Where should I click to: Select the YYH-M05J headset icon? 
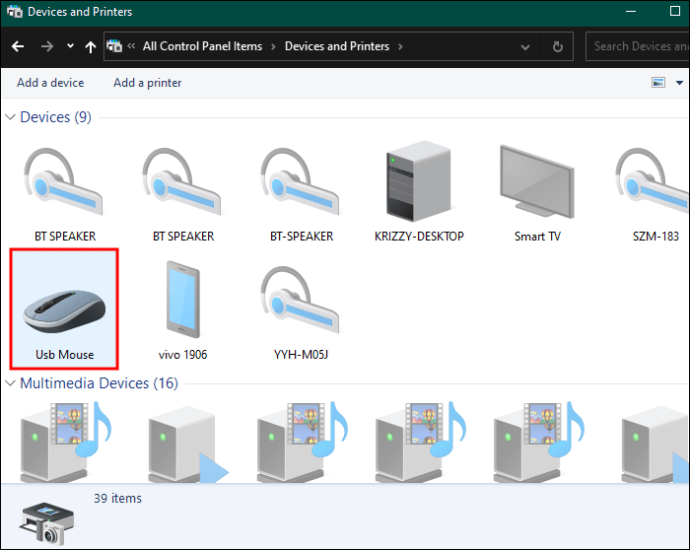tap(301, 300)
